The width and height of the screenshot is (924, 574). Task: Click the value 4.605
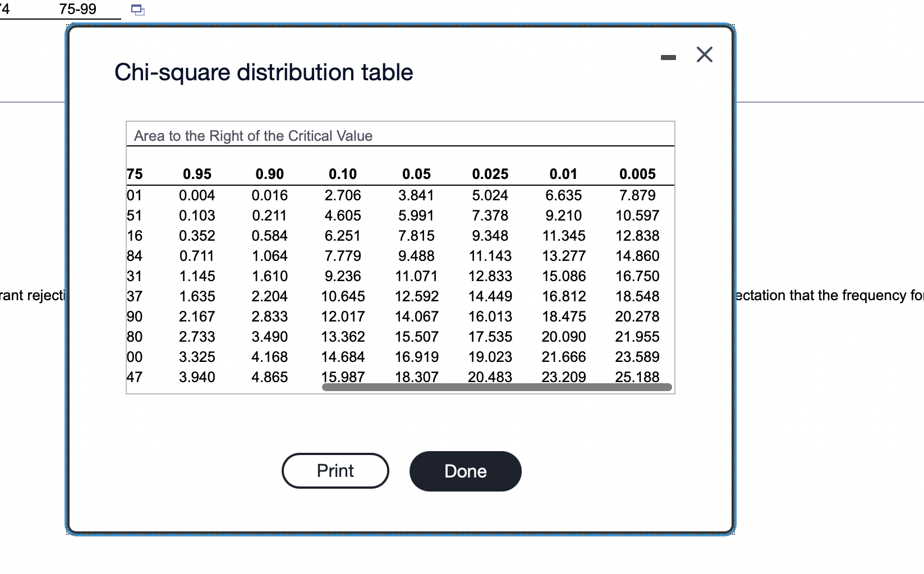click(x=343, y=215)
